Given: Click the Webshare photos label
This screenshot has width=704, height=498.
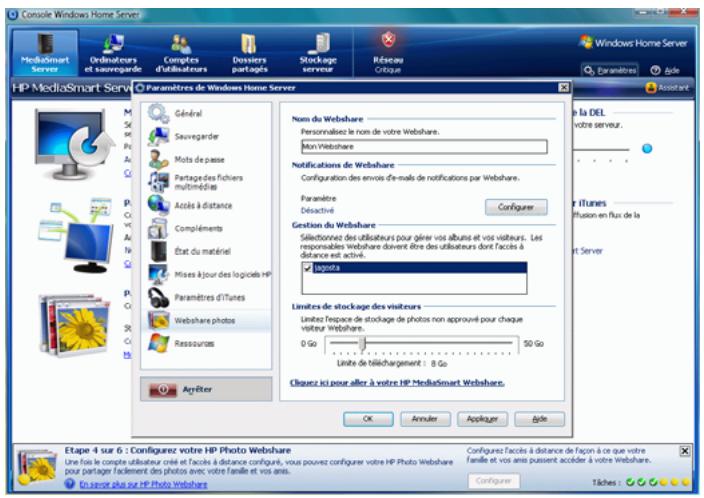Looking at the screenshot, I should click(x=205, y=321).
